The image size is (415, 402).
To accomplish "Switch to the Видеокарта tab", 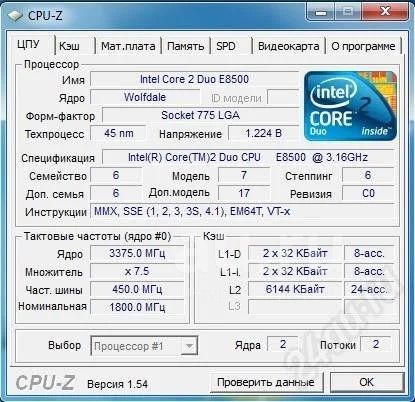I will 289,46.
